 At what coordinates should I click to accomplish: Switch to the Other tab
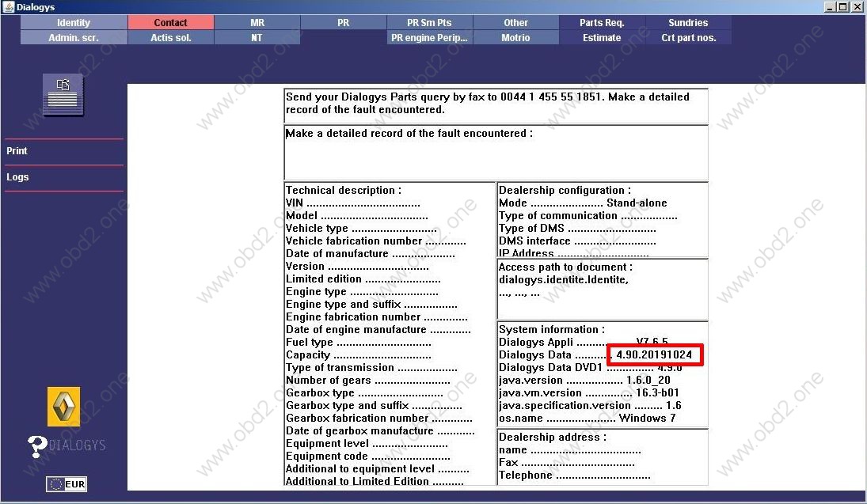[x=515, y=23]
